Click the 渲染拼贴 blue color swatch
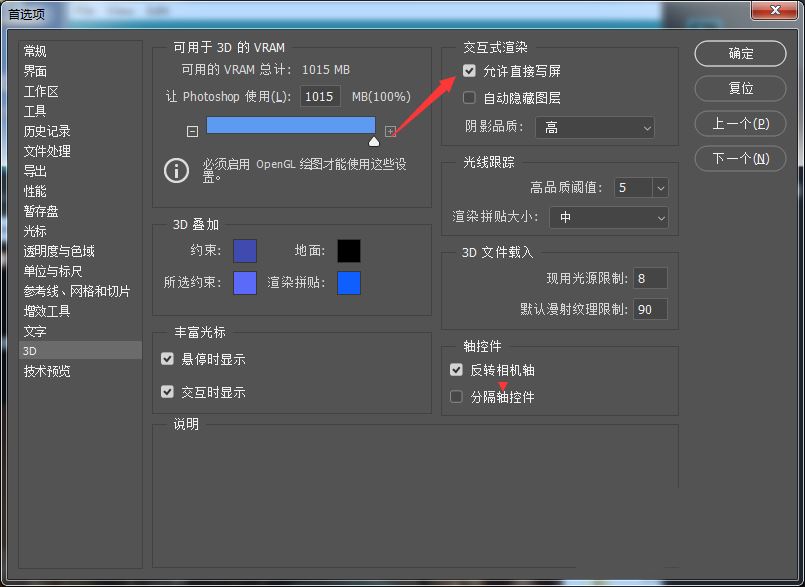The height and width of the screenshot is (587, 805). pyautogui.click(x=349, y=283)
